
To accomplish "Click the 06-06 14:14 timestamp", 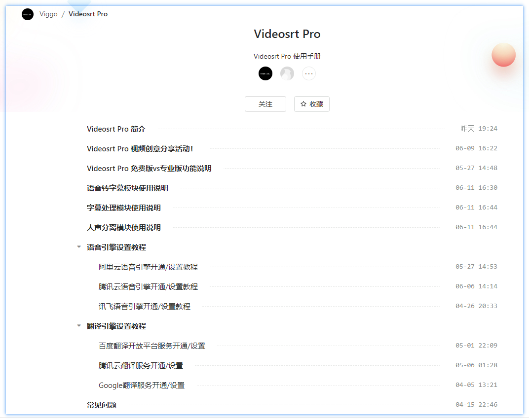I will [476, 286].
